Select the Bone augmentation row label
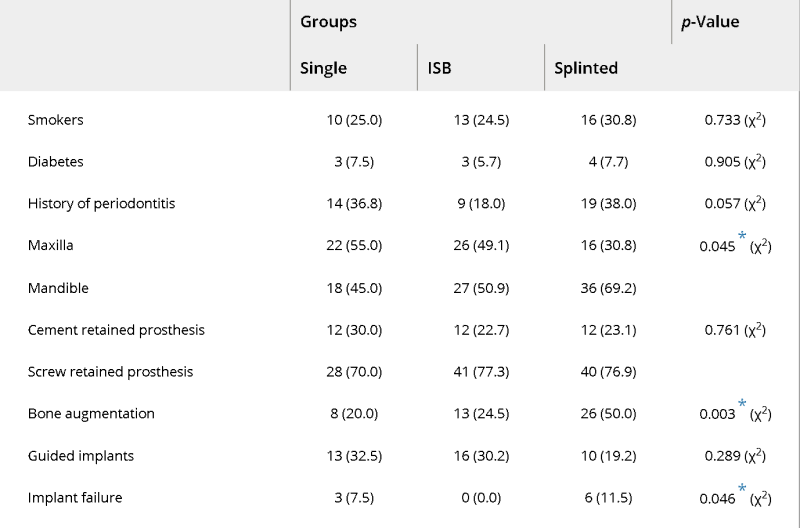The height and width of the screenshot is (528, 800). point(91,414)
